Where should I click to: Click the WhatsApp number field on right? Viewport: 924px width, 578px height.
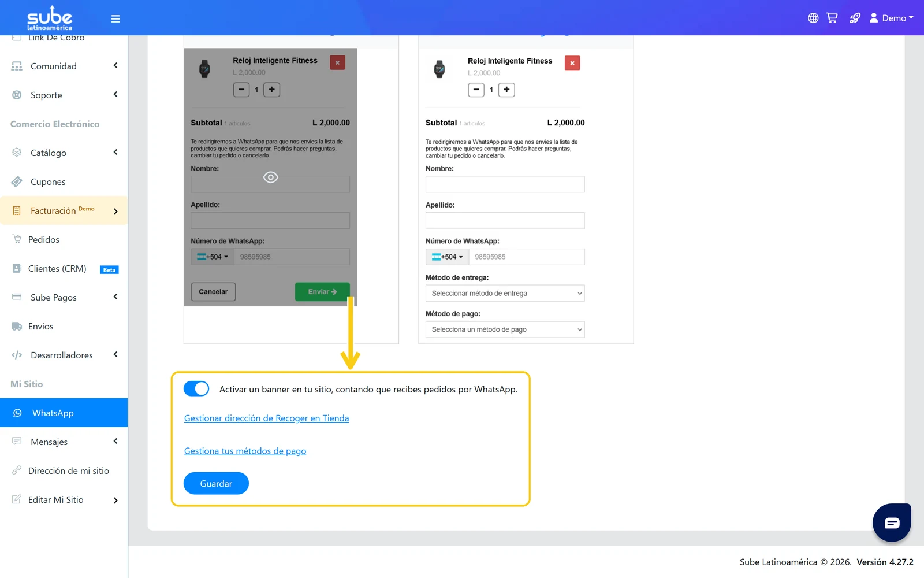[527, 257]
